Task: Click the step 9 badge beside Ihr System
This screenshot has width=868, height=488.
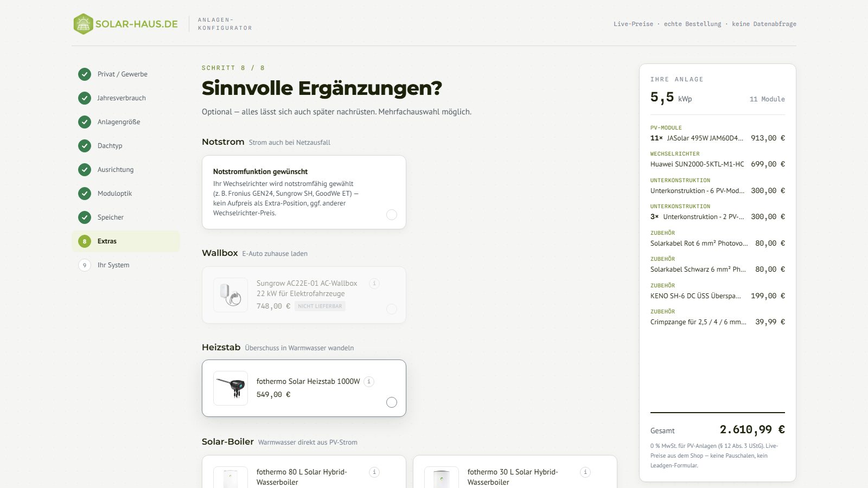Action: click(x=85, y=265)
